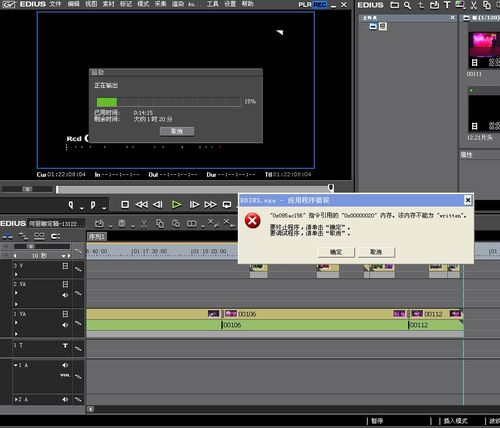Image resolution: width=500 pixels, height=428 pixels.
Task: Click the delete icon in timeline toolbar
Action: 213,223
